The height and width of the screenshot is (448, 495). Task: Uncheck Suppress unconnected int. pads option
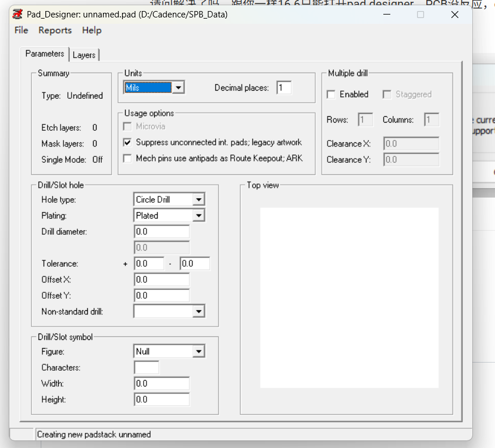(x=128, y=142)
